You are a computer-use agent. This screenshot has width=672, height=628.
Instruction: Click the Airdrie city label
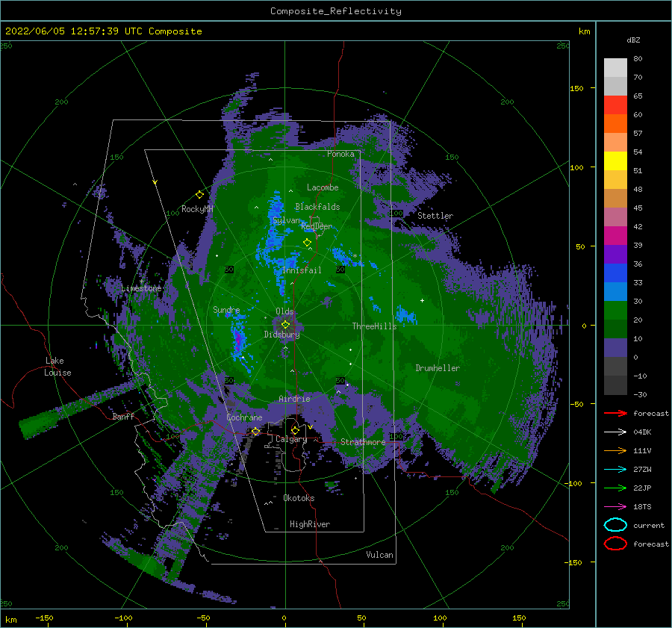click(x=294, y=399)
